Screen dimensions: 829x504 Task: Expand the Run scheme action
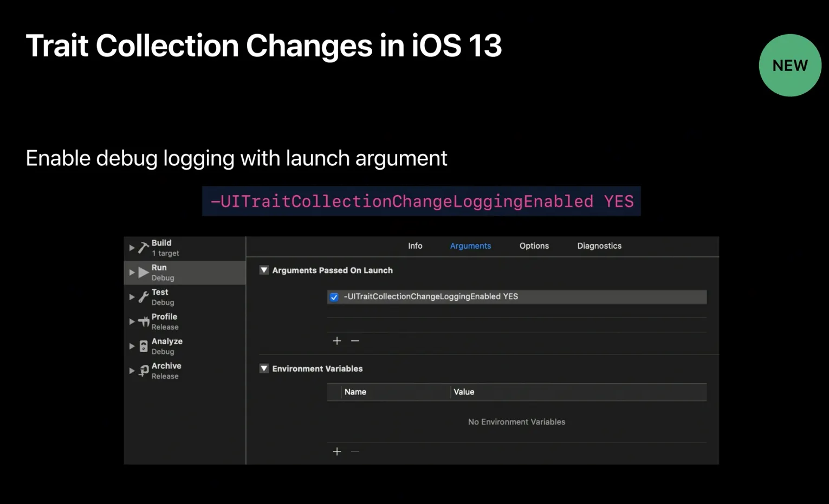(132, 272)
